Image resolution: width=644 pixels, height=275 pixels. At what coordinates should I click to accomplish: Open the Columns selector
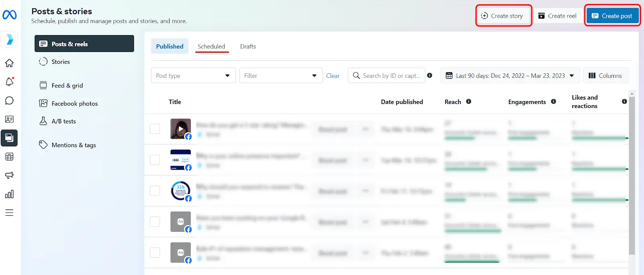pos(606,75)
